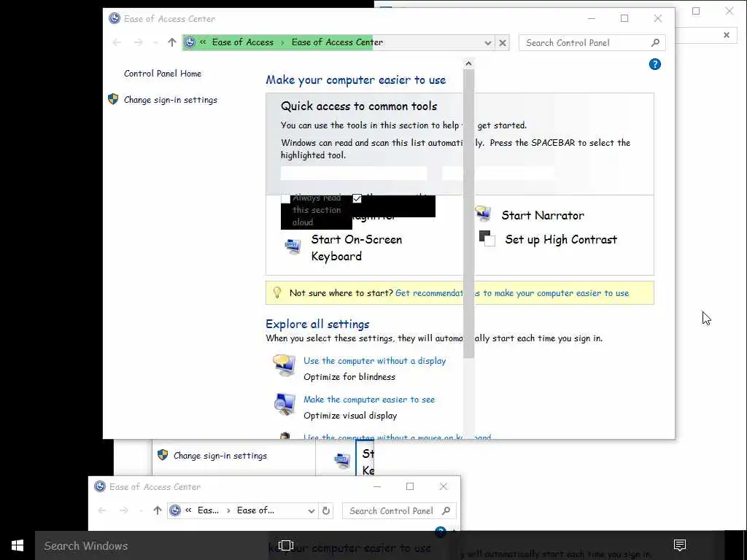Click the 'Quick access to common tools' heading
The height and width of the screenshot is (560, 747).
pyautogui.click(x=359, y=106)
